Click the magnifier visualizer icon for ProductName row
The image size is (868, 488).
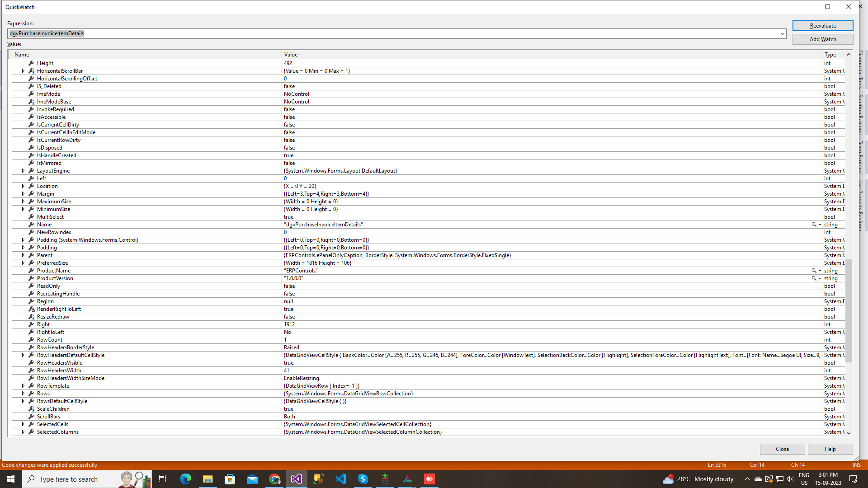click(814, 271)
